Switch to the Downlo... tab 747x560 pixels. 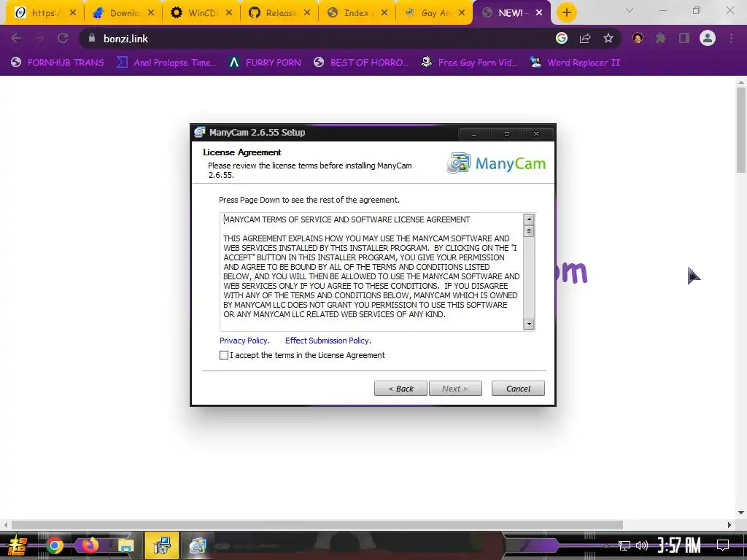123,13
